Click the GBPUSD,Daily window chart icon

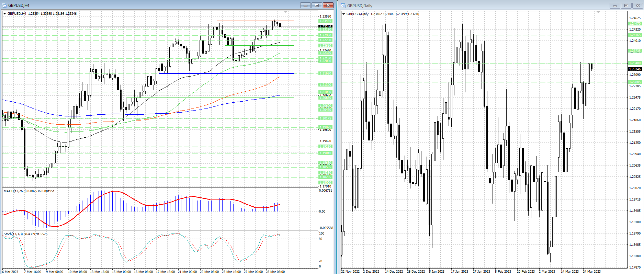pyautogui.click(x=343, y=5)
